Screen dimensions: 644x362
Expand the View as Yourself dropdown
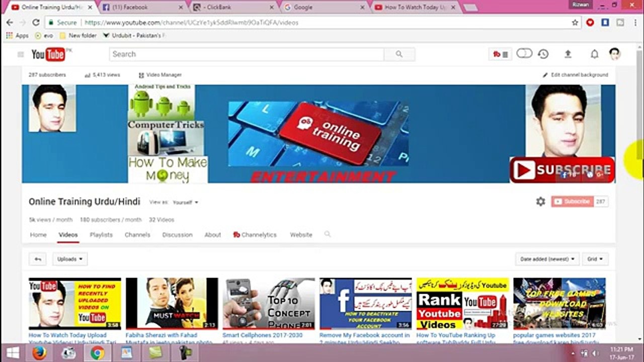click(x=186, y=202)
